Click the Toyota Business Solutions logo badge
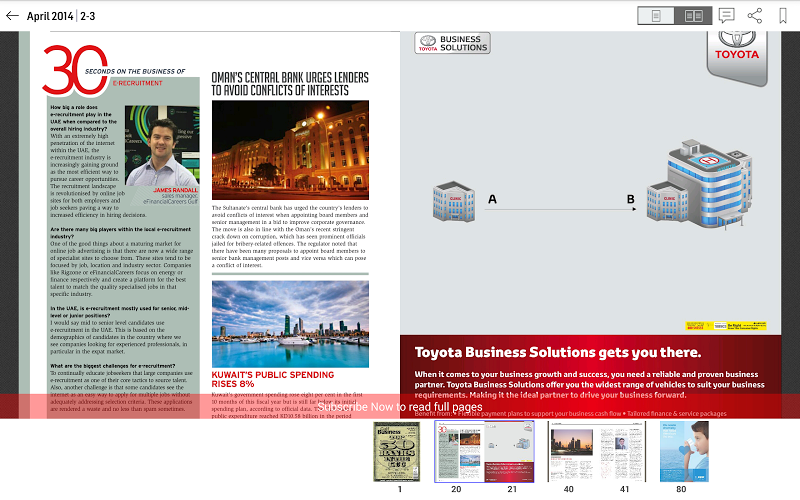Viewport: 800px width, 500px height. [x=453, y=43]
